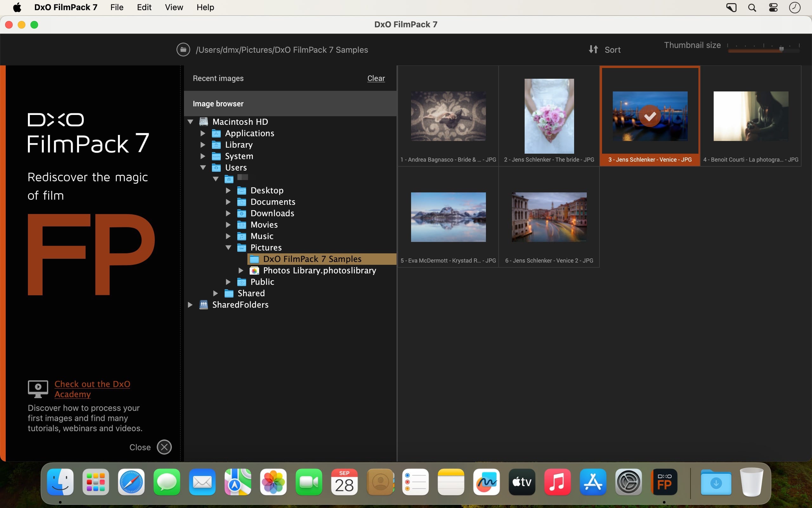Viewport: 812px width, 508px height.
Task: Select the Bride & ... thumbnail by Andrea Bagnasco
Action: coord(448,116)
